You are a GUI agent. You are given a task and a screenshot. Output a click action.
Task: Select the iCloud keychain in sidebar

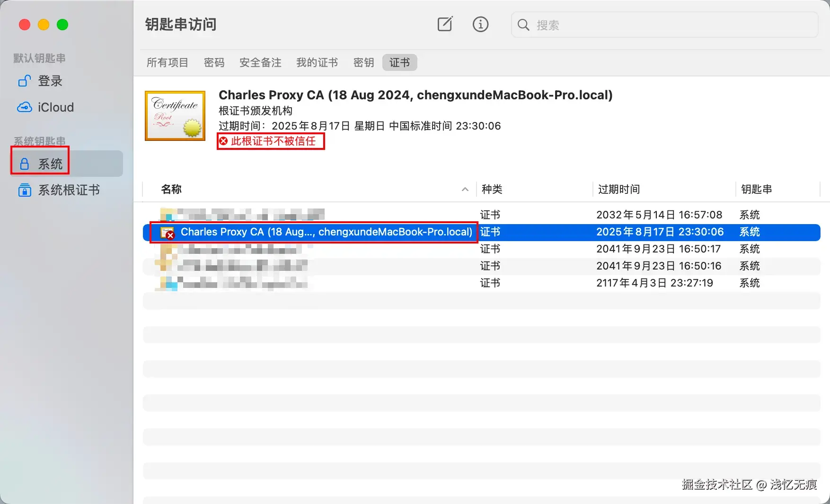pos(67,107)
